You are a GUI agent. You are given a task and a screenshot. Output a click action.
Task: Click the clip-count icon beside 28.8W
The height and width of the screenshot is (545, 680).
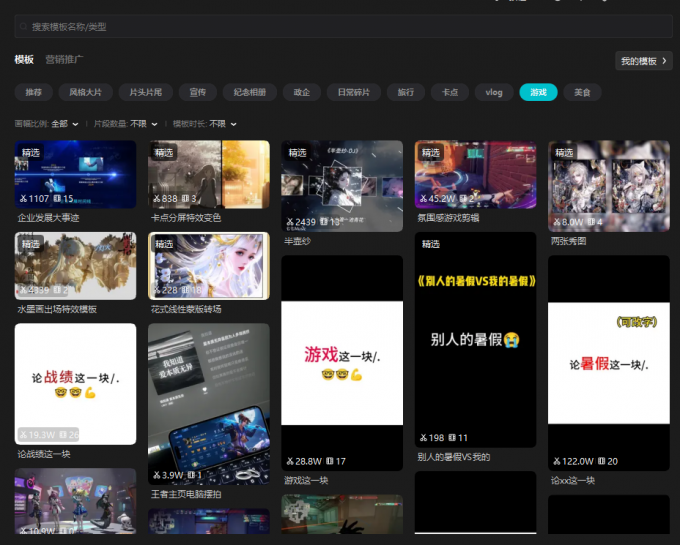coord(330,461)
